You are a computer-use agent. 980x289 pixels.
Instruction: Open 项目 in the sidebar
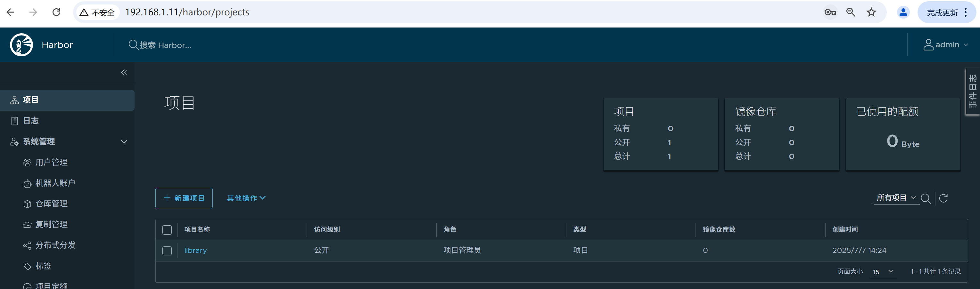[67, 100]
